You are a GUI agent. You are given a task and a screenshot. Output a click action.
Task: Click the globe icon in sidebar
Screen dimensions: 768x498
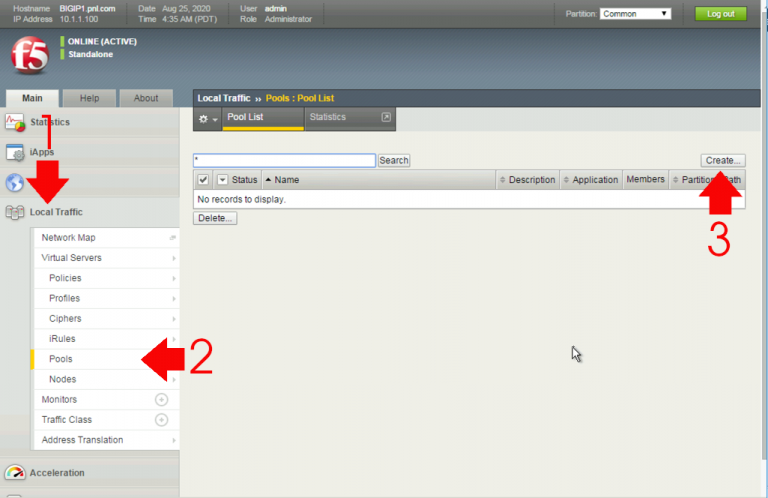pos(15,183)
